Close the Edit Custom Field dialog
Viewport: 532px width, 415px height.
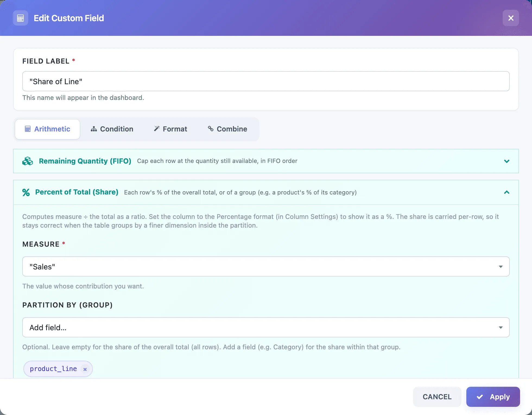click(511, 18)
